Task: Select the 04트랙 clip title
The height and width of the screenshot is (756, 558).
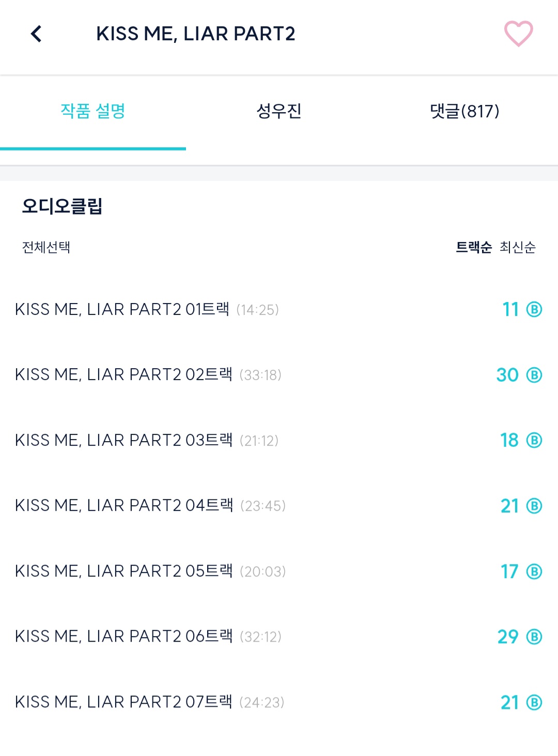Action: click(x=124, y=505)
